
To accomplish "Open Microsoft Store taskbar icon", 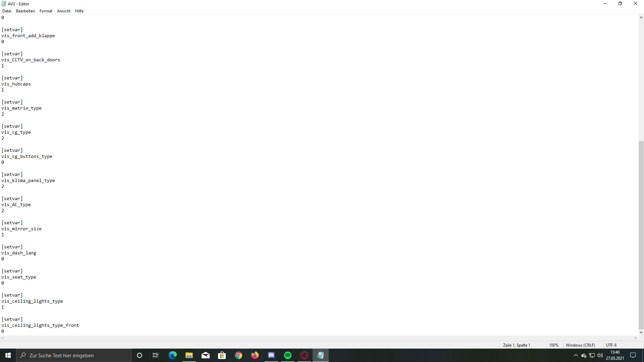I will point(222,355).
